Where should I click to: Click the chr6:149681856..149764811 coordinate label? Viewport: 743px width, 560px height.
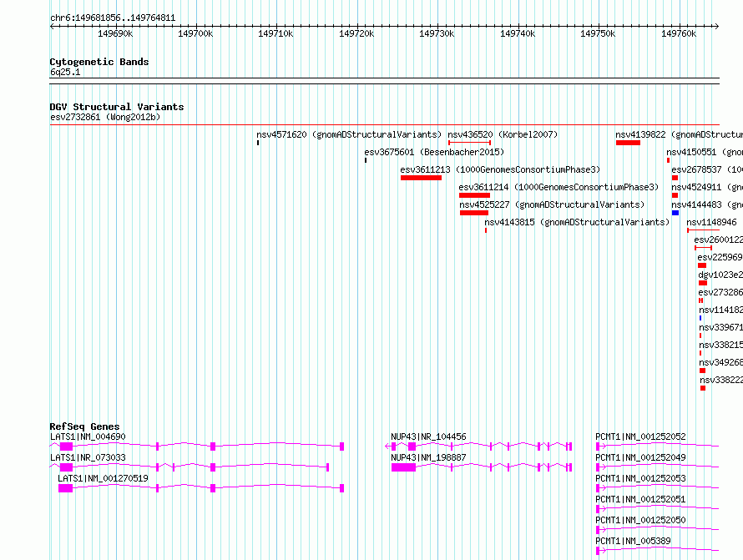click(113, 18)
